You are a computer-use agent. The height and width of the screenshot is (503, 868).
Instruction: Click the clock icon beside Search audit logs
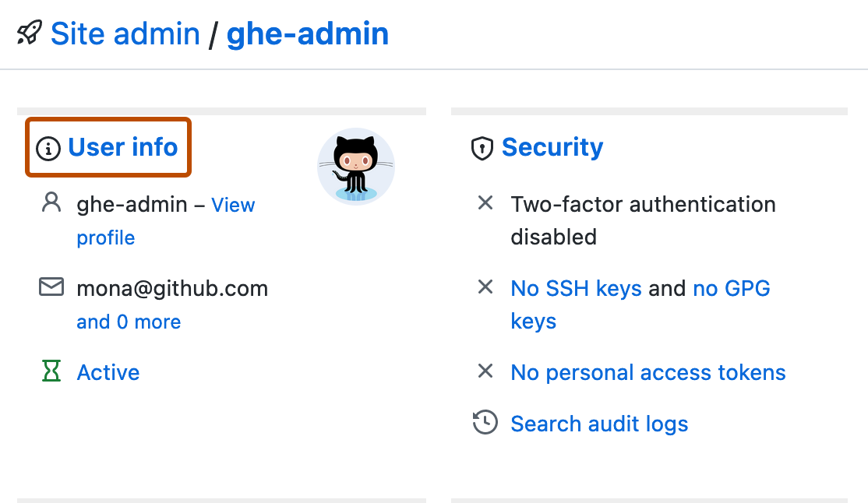click(485, 422)
